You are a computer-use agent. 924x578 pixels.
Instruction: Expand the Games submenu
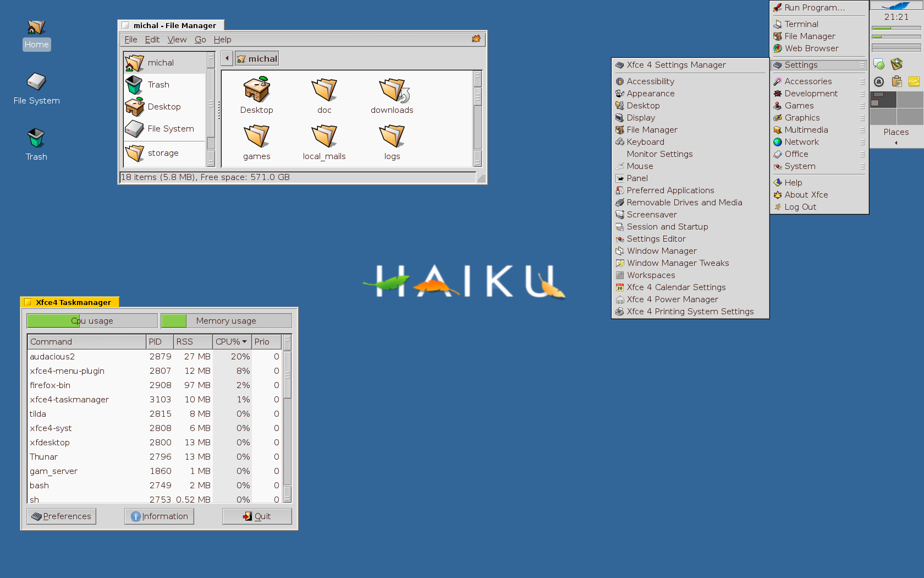coord(819,106)
